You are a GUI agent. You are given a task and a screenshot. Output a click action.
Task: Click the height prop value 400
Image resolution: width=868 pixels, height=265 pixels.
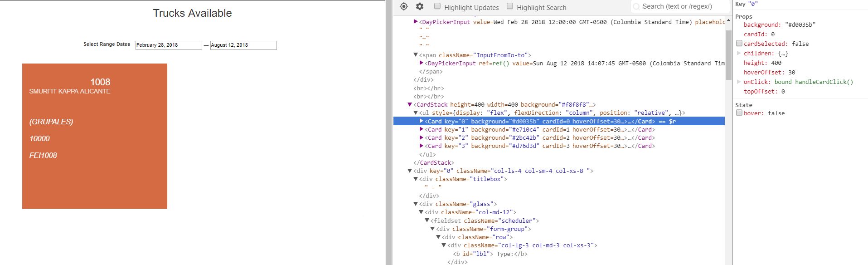776,63
